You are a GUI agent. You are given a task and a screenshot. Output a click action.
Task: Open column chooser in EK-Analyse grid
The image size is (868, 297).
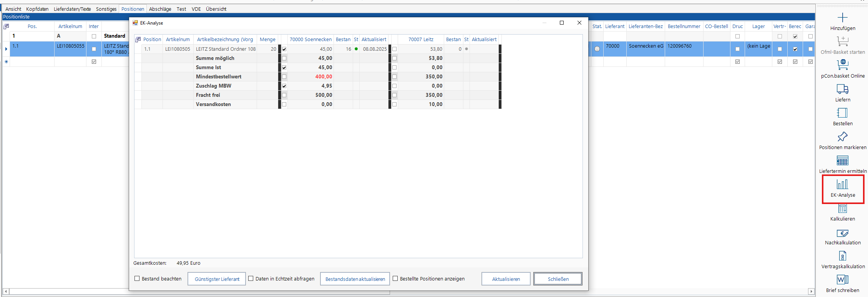click(x=138, y=40)
